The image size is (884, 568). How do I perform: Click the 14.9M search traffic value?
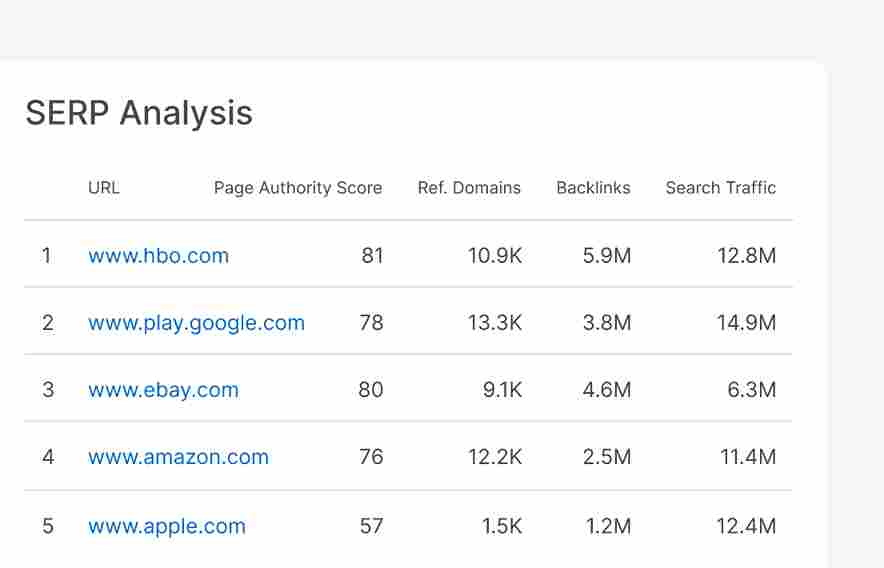point(746,323)
